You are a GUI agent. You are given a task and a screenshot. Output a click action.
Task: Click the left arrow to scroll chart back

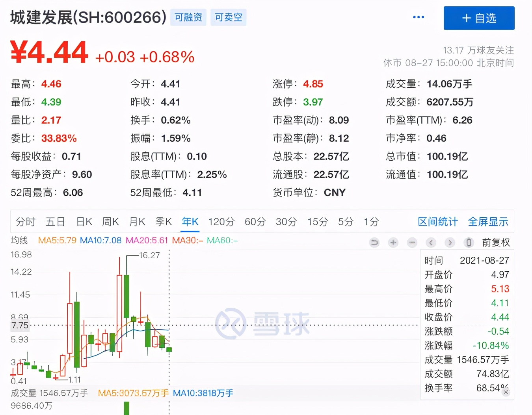coord(431,243)
